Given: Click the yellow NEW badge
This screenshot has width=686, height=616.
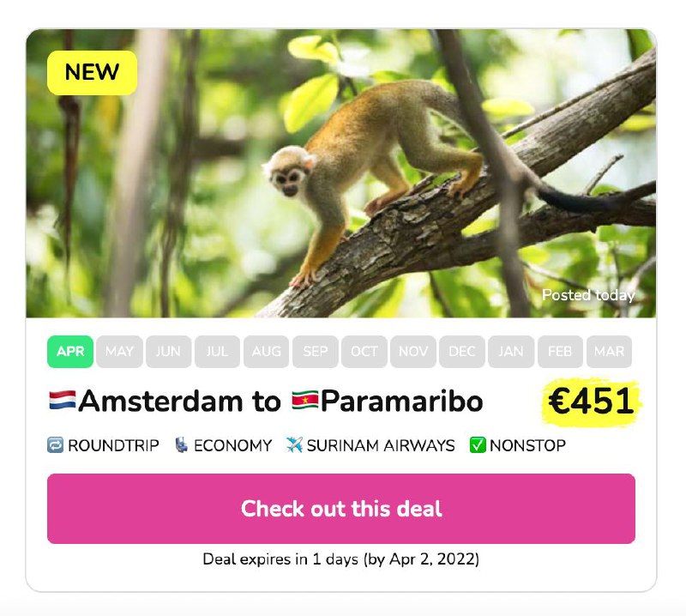Looking at the screenshot, I should pos(92,73).
